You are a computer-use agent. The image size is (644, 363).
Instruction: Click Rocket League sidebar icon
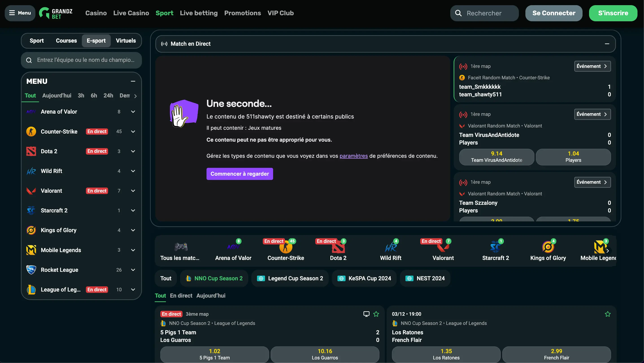point(31,270)
